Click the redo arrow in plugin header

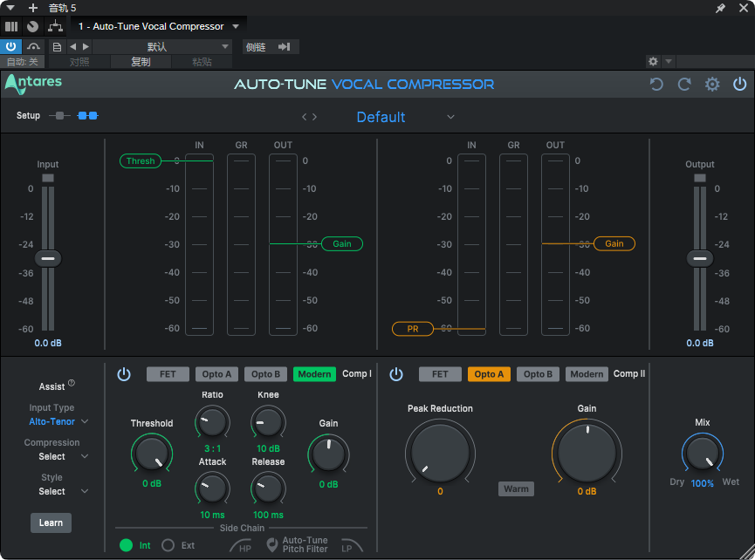click(684, 85)
